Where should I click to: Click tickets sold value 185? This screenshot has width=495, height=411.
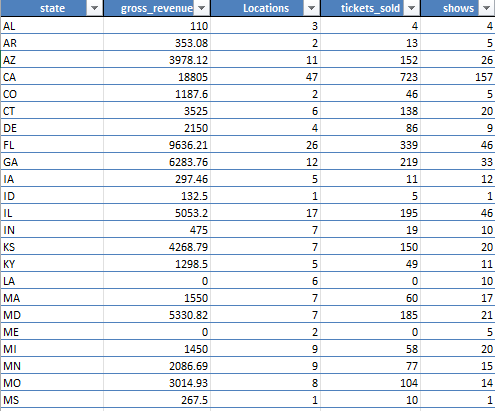tap(409, 315)
